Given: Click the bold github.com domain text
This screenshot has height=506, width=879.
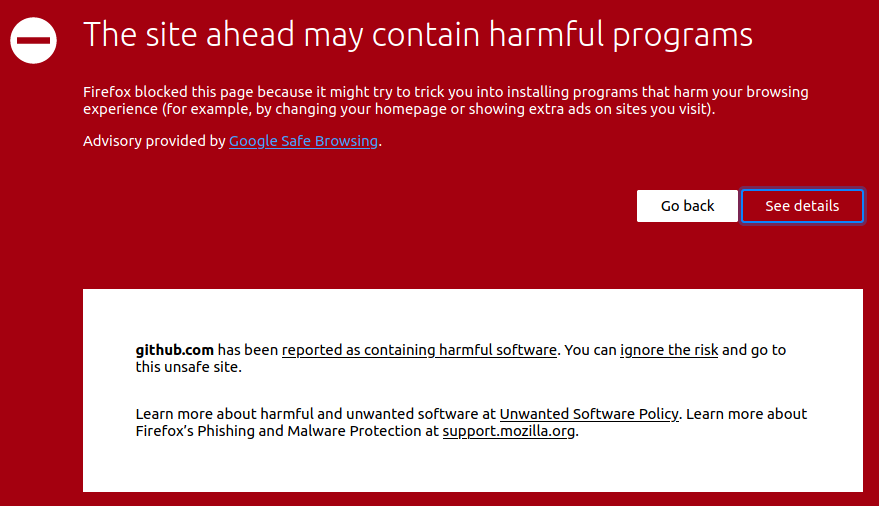Looking at the screenshot, I should (x=174, y=350).
